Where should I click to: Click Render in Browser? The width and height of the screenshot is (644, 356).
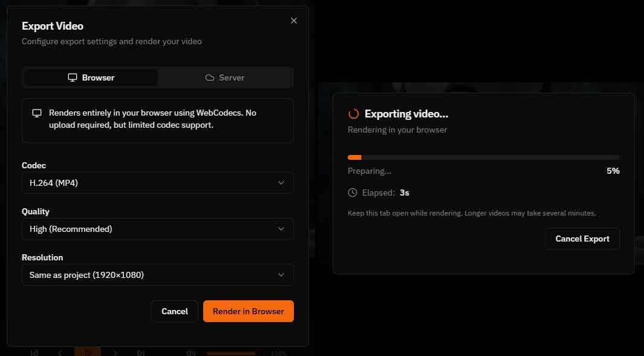248,311
